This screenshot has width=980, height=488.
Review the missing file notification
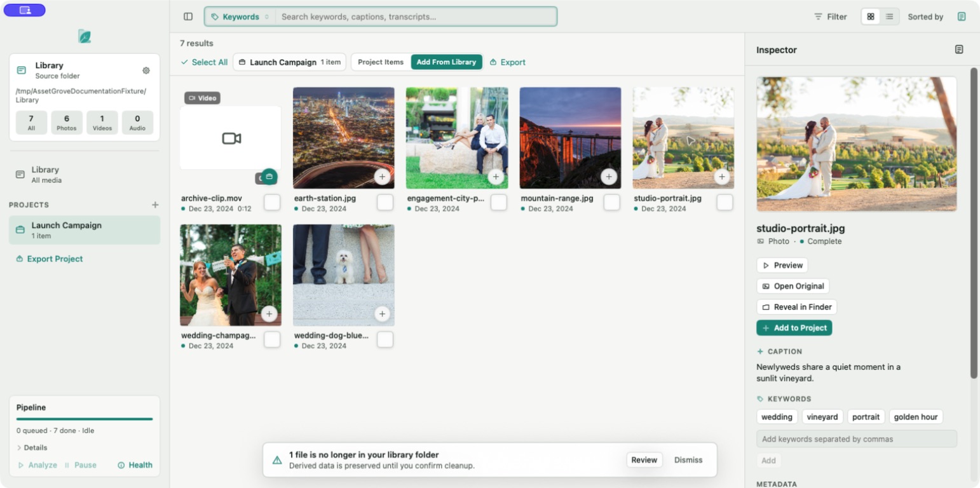644,460
